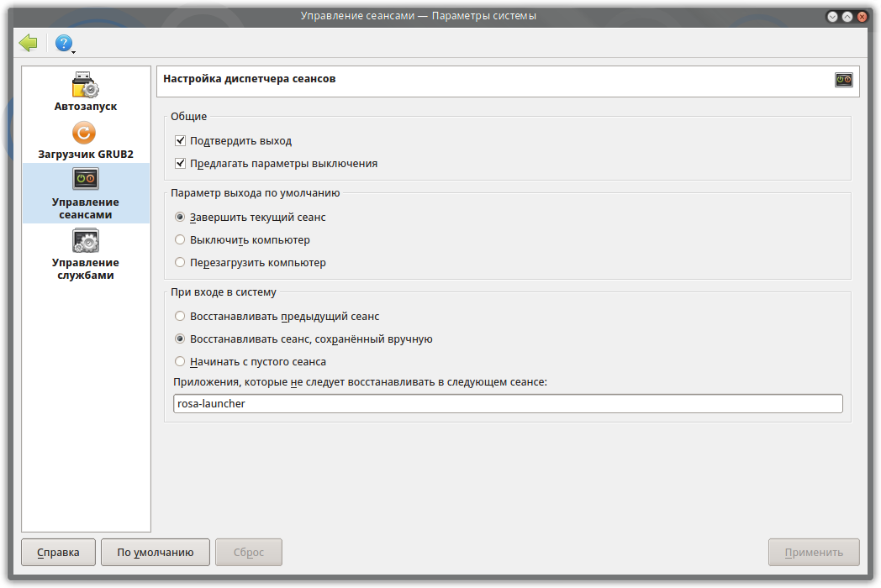Select Восстанавливать предыдущий сеанс option
Screen dimensions: 881x588
pyautogui.click(x=180, y=317)
